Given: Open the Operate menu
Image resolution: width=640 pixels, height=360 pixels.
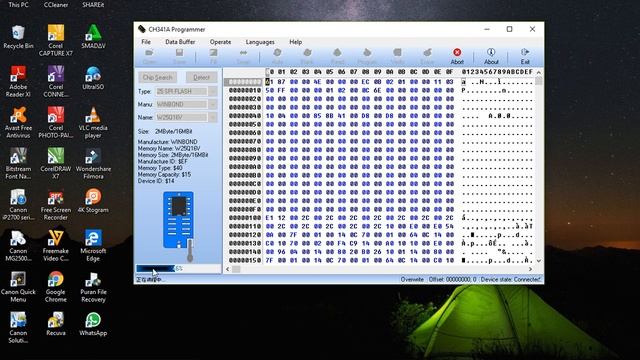Looking at the screenshot, I should 220,42.
